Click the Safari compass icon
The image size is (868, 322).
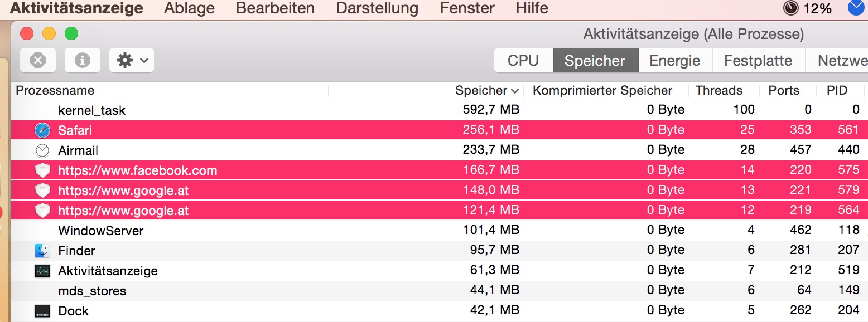click(x=42, y=130)
